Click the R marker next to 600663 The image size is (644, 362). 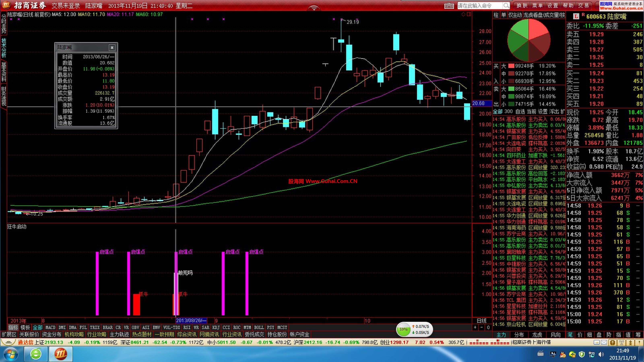(583, 15)
